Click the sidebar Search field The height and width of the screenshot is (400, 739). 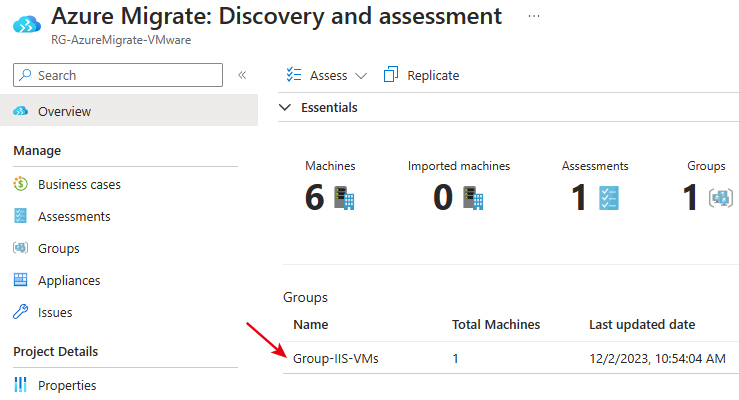[118, 75]
